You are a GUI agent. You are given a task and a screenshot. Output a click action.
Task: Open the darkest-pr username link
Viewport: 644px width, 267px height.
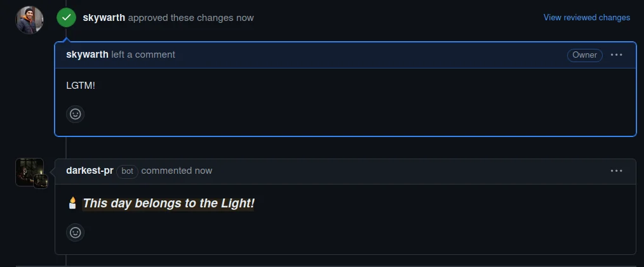click(90, 171)
